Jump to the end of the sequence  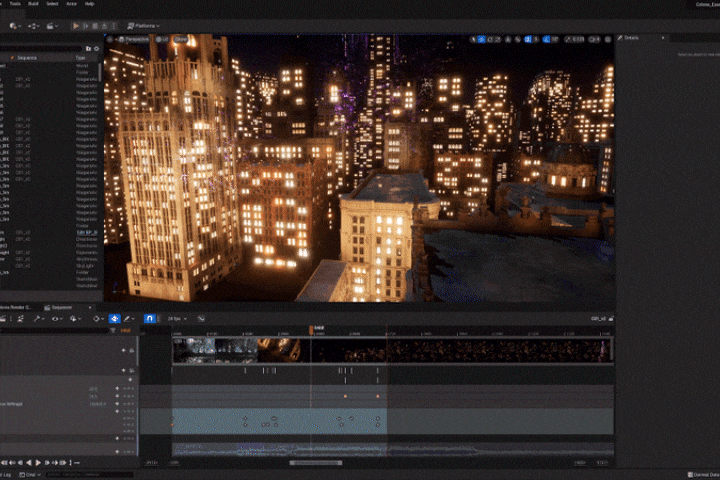click(x=62, y=463)
